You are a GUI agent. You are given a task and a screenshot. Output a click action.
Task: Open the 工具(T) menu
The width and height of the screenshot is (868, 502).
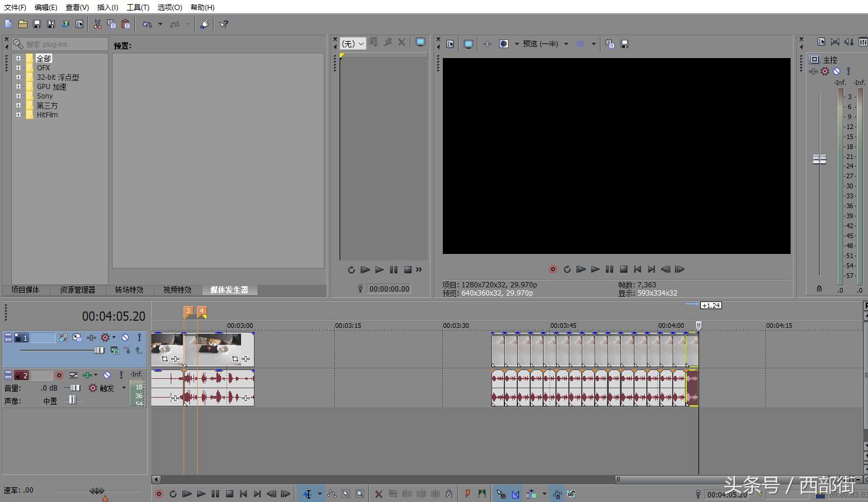click(x=138, y=7)
